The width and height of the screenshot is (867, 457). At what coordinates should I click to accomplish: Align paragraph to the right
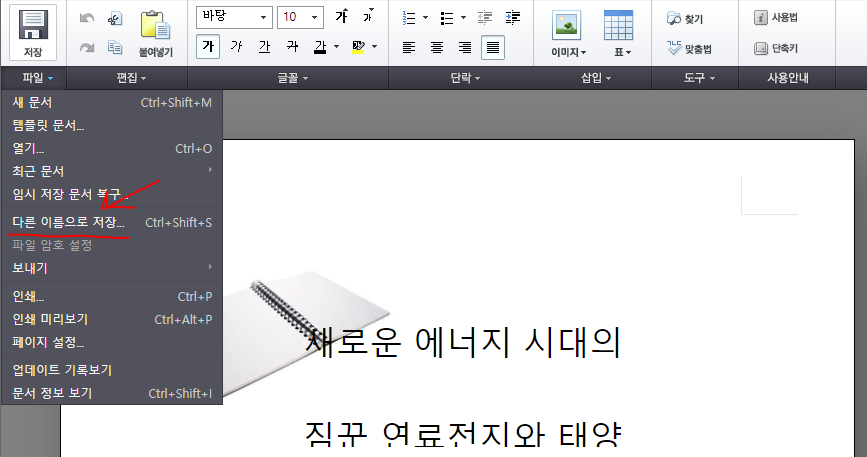click(x=465, y=48)
